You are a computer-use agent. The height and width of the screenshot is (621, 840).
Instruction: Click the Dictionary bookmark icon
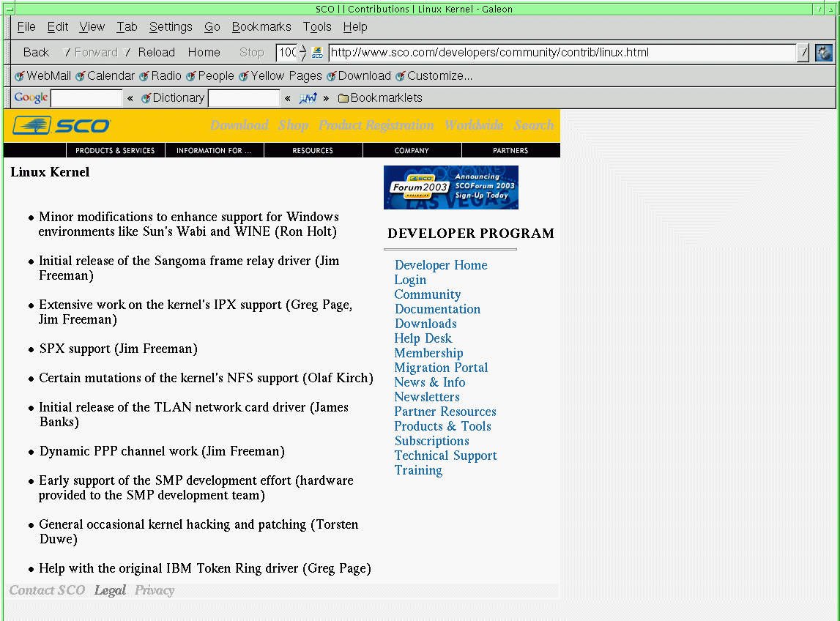146,98
